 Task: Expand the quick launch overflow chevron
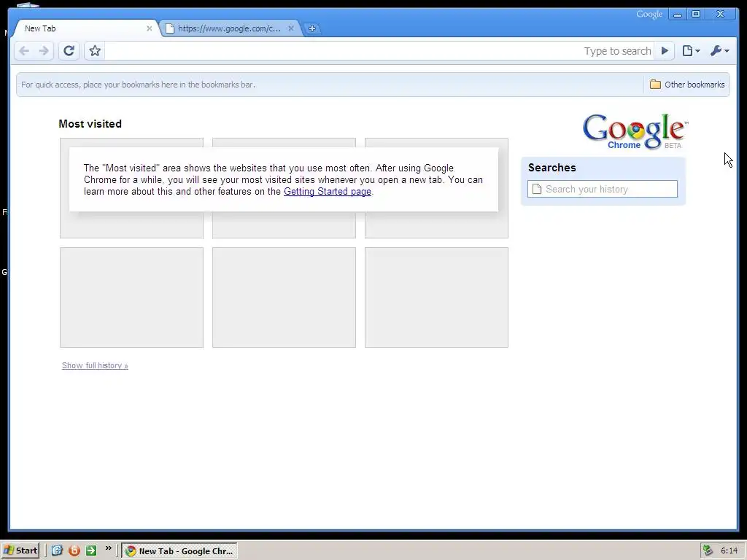pos(108,548)
